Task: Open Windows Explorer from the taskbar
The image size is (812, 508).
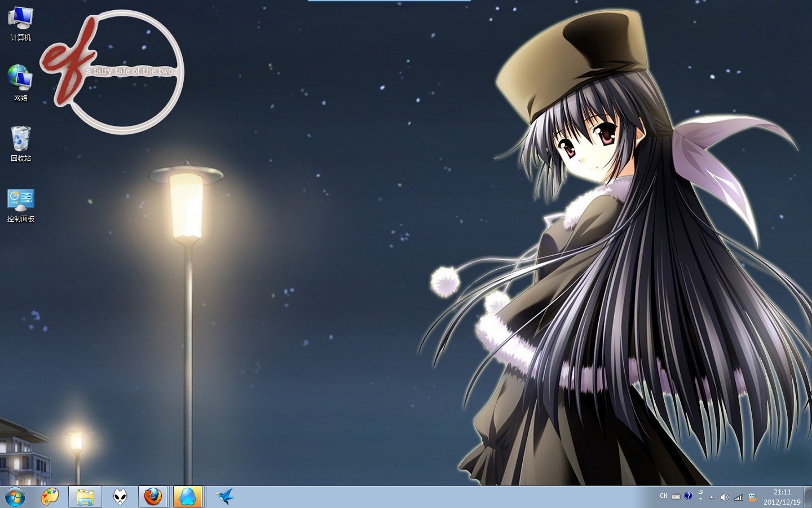Action: (85, 497)
